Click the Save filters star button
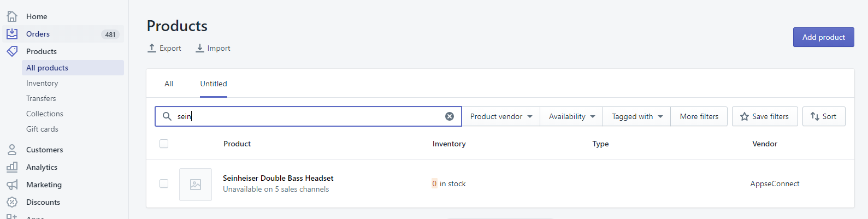Viewport: 868px width, 219px height. (x=764, y=116)
